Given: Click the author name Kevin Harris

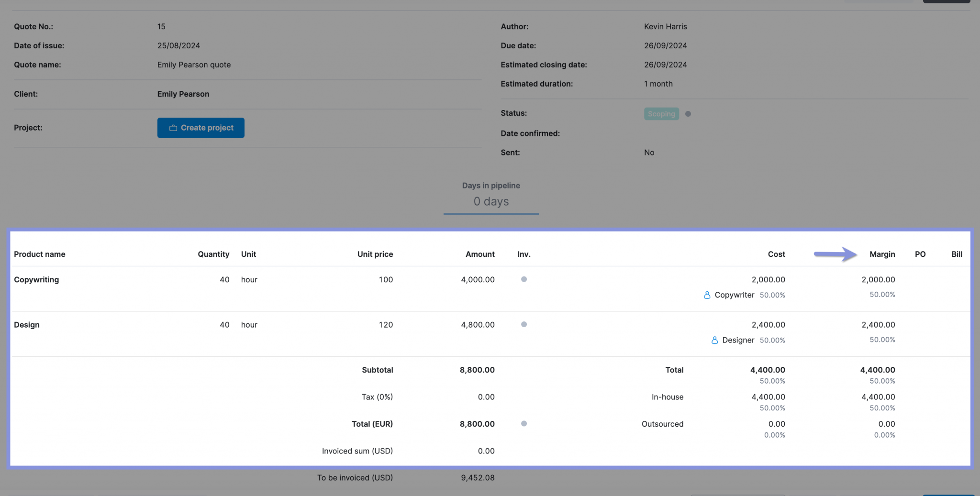Looking at the screenshot, I should [665, 26].
